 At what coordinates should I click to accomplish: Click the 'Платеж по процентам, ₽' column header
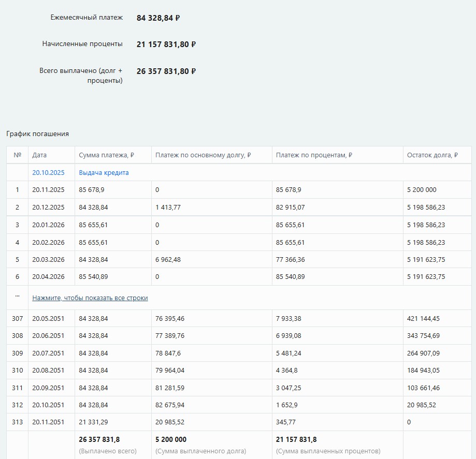coord(314,155)
